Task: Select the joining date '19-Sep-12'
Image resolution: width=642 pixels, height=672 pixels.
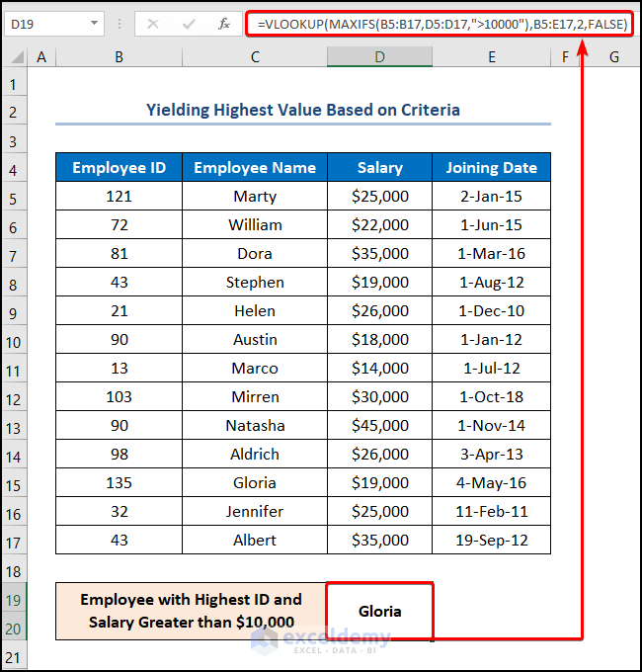Action: (492, 541)
